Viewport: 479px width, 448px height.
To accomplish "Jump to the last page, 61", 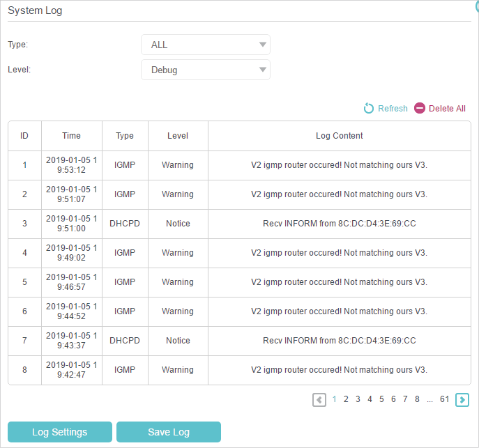I will (444, 399).
